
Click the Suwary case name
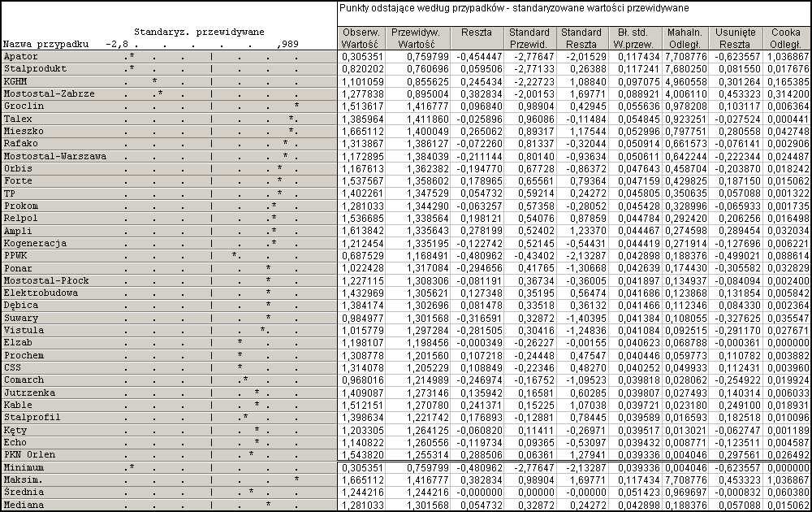coord(21,319)
